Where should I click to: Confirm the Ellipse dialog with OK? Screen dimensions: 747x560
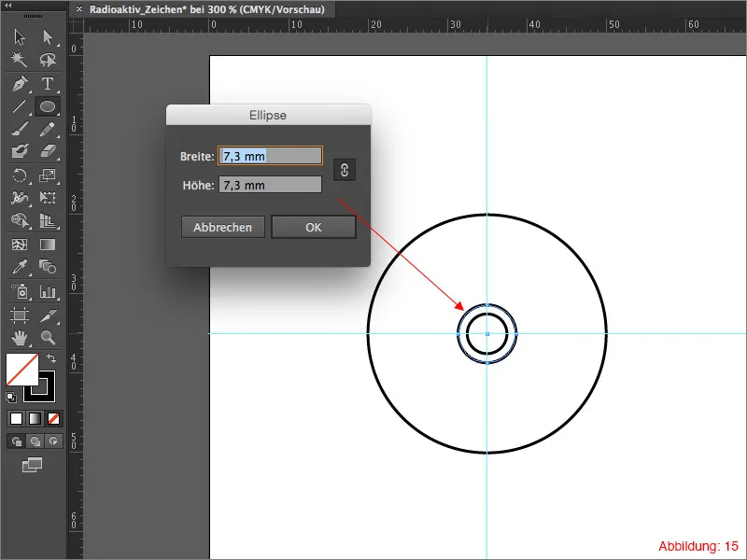tap(314, 227)
